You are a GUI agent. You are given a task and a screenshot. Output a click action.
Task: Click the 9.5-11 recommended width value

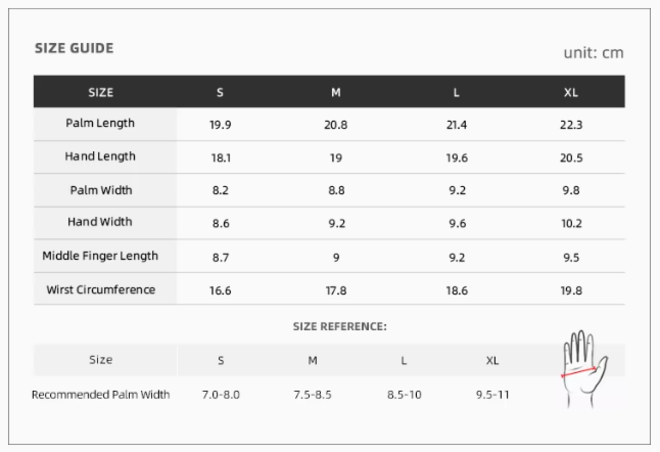click(x=492, y=394)
